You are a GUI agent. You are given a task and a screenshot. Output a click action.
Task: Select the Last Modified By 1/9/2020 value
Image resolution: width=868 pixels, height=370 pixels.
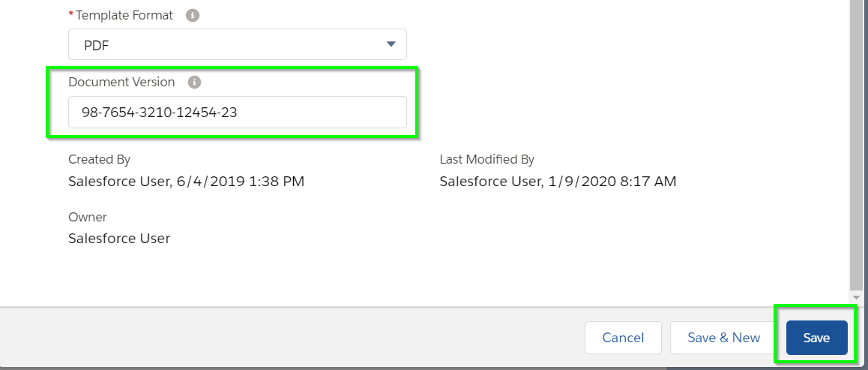[558, 181]
